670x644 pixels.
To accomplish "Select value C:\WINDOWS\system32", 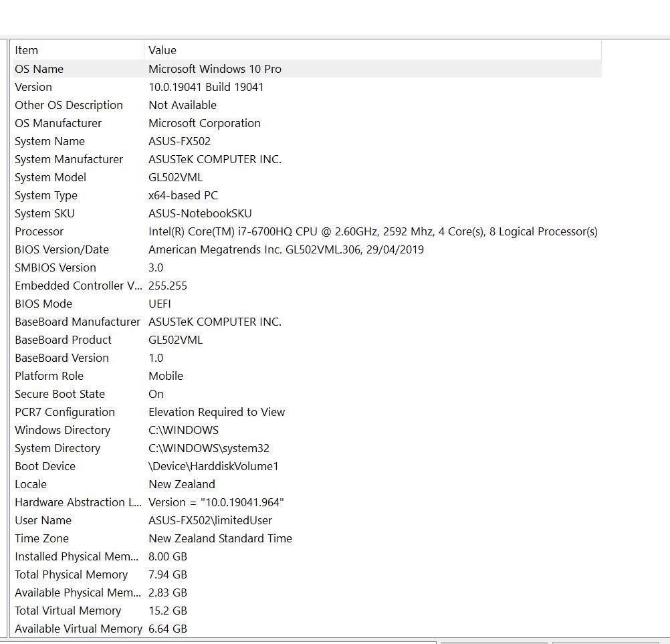I will (209, 448).
